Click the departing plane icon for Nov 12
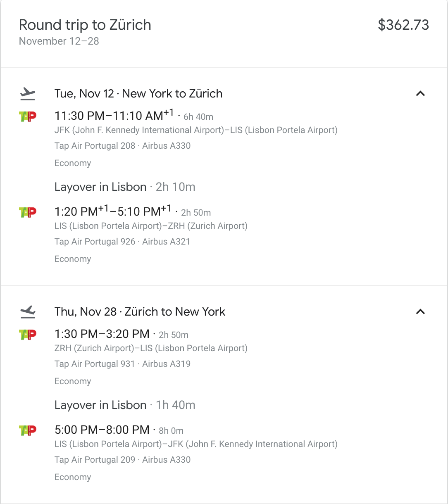 pyautogui.click(x=28, y=94)
